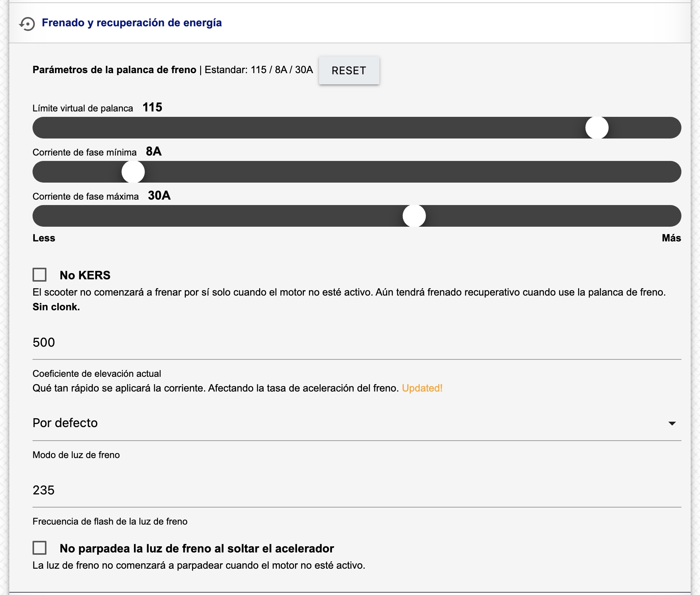
Task: Click the arrow of the Modo de luz dropdown
Action: click(672, 423)
